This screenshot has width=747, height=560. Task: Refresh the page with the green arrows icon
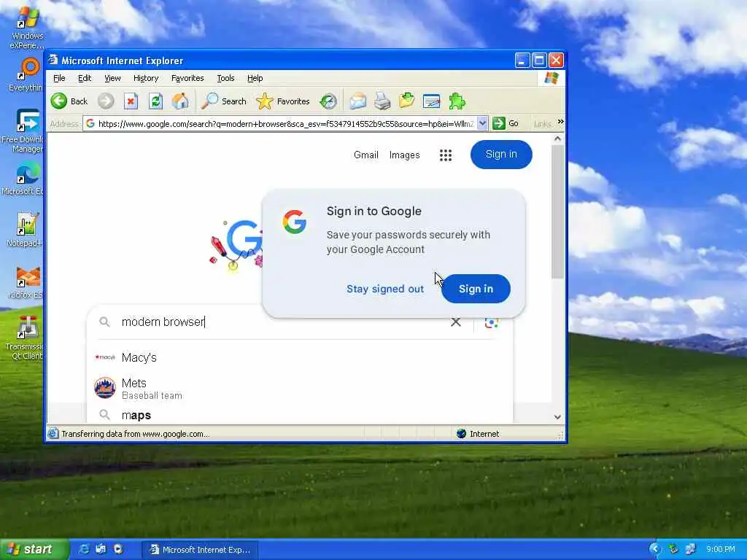pos(155,101)
